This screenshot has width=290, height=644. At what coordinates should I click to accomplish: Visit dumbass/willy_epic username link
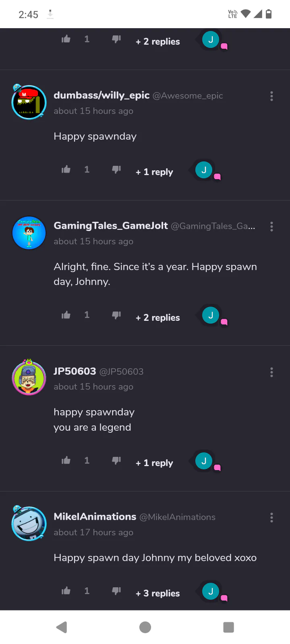101,95
